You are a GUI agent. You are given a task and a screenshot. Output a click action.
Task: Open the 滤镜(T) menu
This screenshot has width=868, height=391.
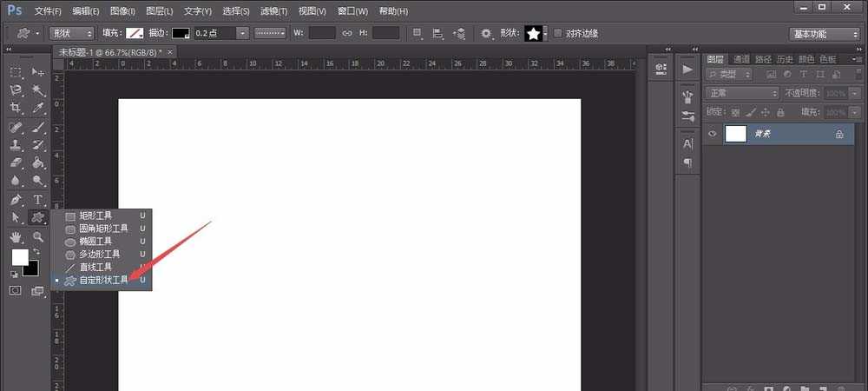click(273, 11)
